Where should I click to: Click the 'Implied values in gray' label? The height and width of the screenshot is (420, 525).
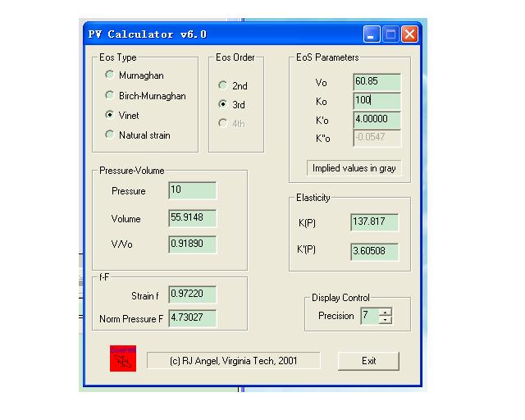(354, 168)
